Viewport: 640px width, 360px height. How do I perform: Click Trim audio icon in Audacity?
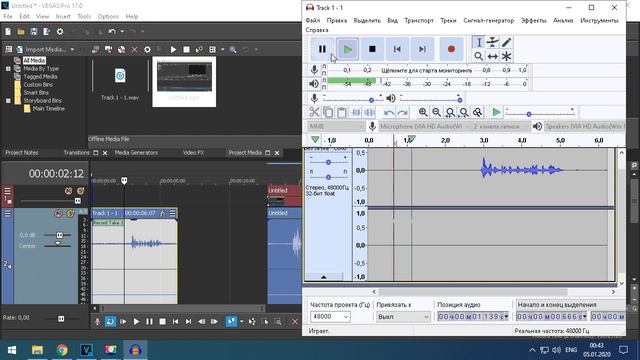click(356, 112)
